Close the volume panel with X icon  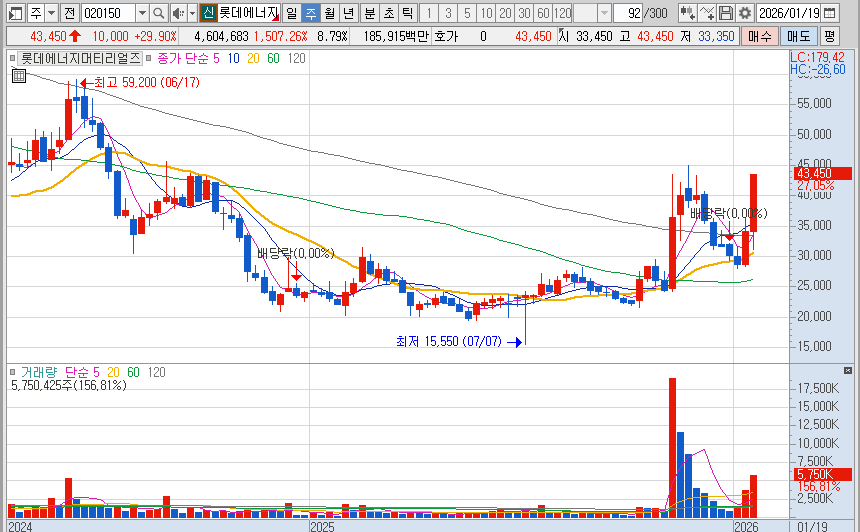848,371
